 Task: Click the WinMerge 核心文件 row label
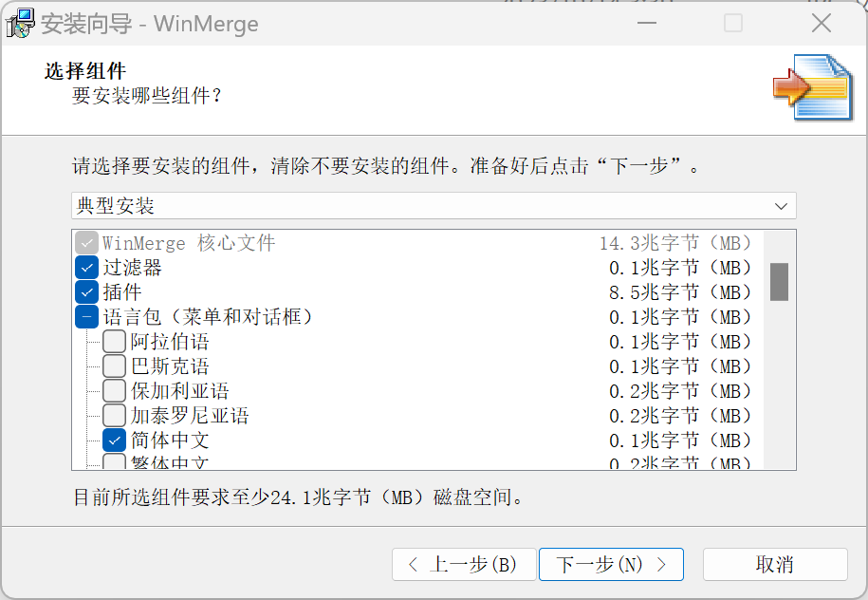coord(189,243)
